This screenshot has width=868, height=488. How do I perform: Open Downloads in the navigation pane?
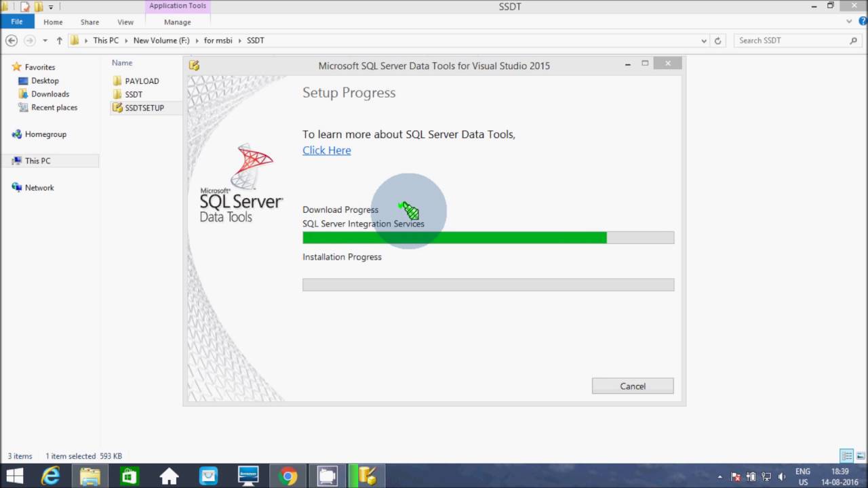50,94
